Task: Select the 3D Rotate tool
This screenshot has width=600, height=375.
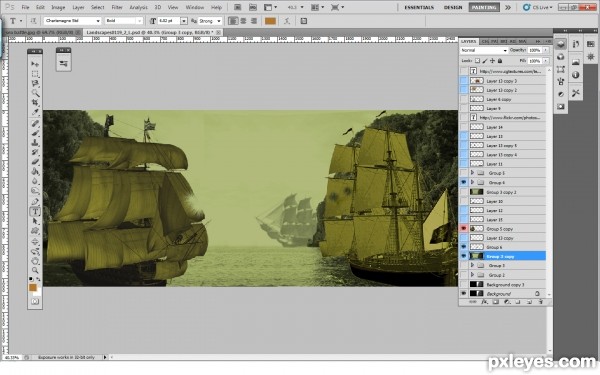Action: click(35, 241)
